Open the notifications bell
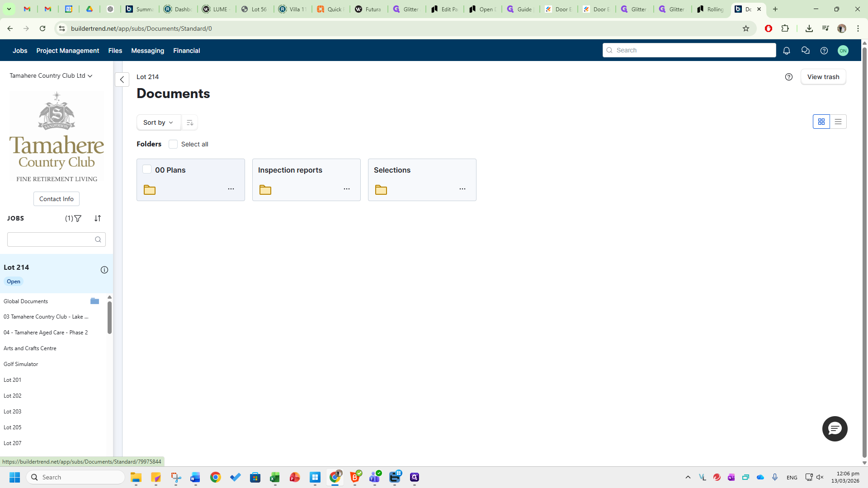Viewport: 868px width, 488px height. [x=787, y=51]
